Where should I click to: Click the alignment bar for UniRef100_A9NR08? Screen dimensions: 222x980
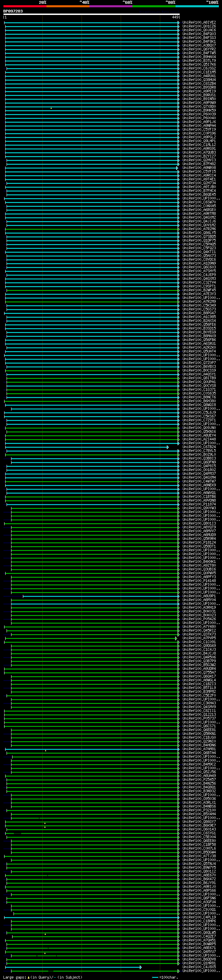pyautogui.click(x=92, y=168)
